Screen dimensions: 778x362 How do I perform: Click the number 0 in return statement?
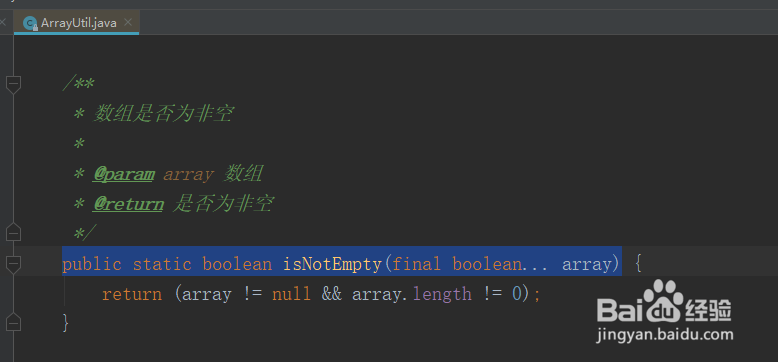click(517, 294)
